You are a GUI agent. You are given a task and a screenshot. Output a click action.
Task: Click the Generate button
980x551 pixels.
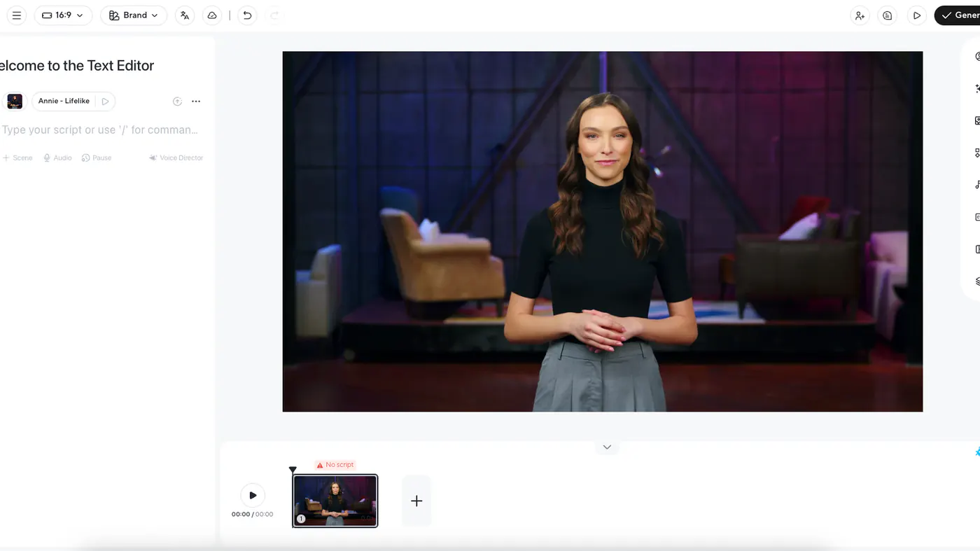coord(958,15)
